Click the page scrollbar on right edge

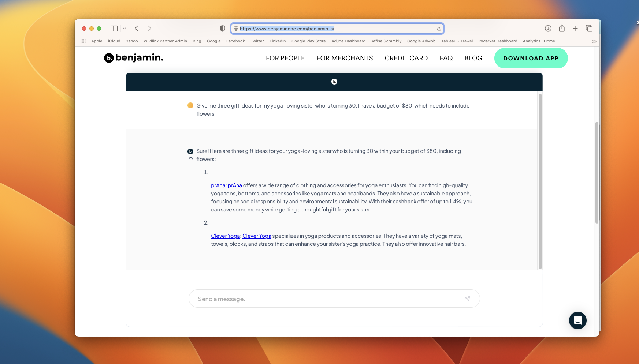(597, 173)
